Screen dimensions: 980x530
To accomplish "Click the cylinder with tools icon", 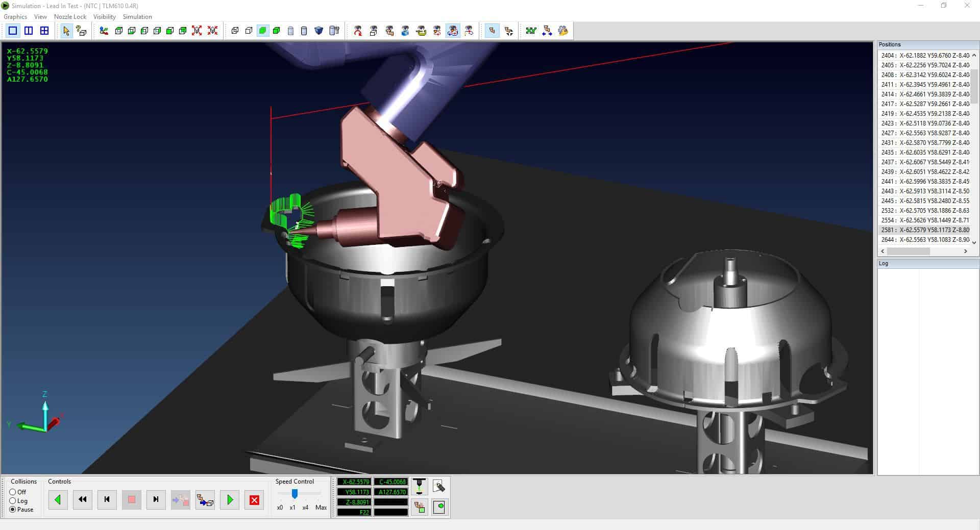I will click(x=334, y=31).
